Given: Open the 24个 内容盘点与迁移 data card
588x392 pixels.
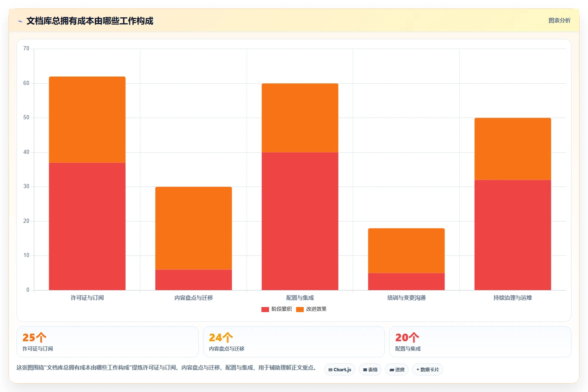Looking at the screenshot, I should pyautogui.click(x=294, y=342).
